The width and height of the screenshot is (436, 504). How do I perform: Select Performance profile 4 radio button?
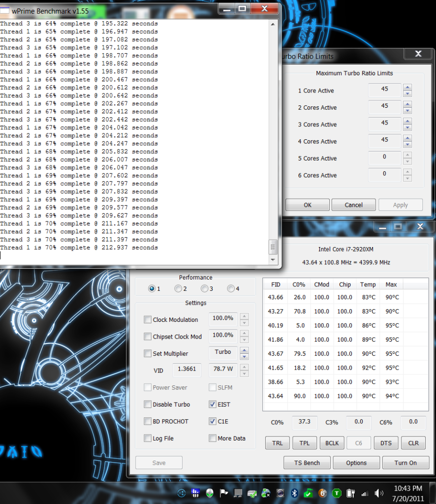[231, 288]
